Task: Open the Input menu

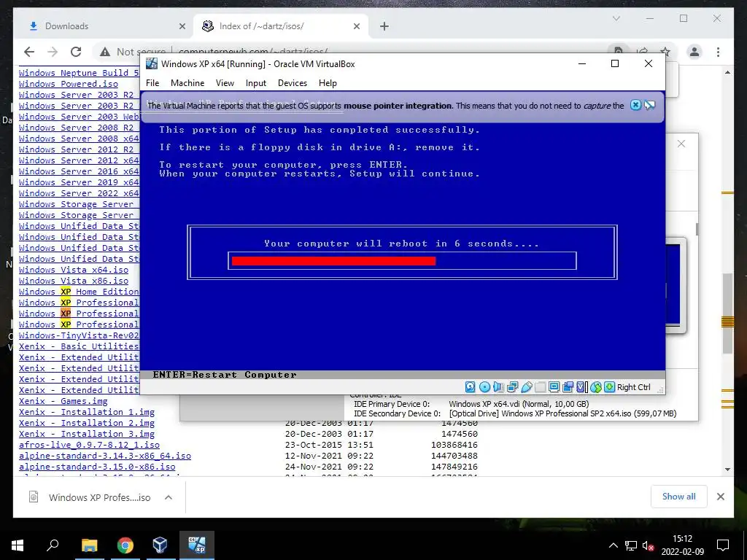Action: point(256,83)
